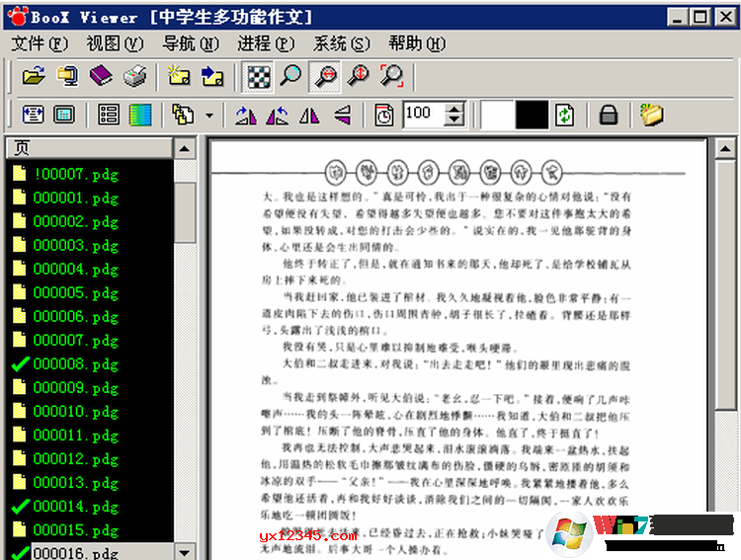This screenshot has width=741, height=560.
Task: Show the list view icon
Action: [109, 115]
